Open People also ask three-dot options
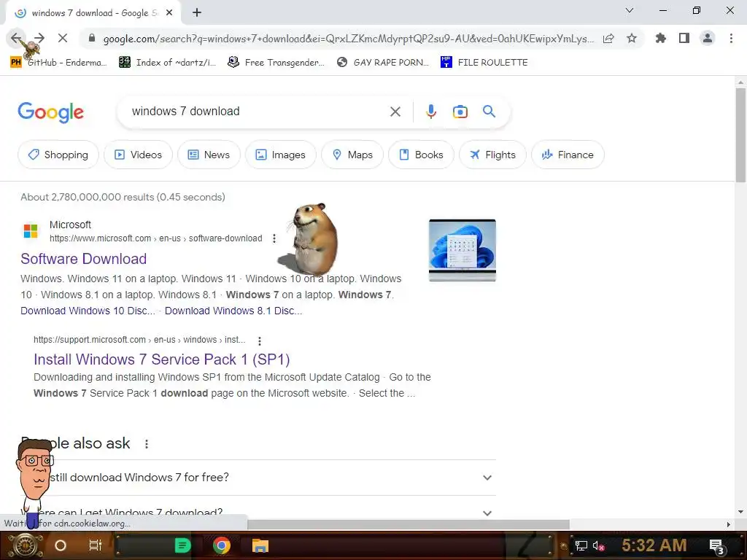The width and height of the screenshot is (747, 560). [146, 444]
